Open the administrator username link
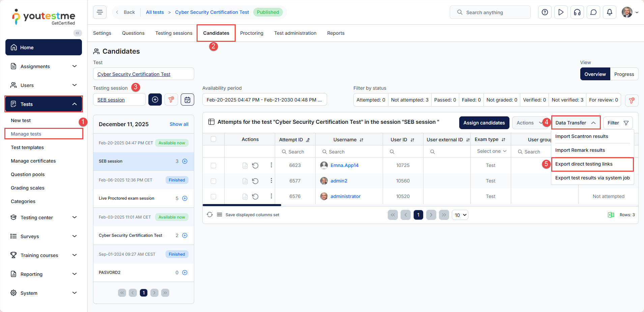 coord(345,196)
